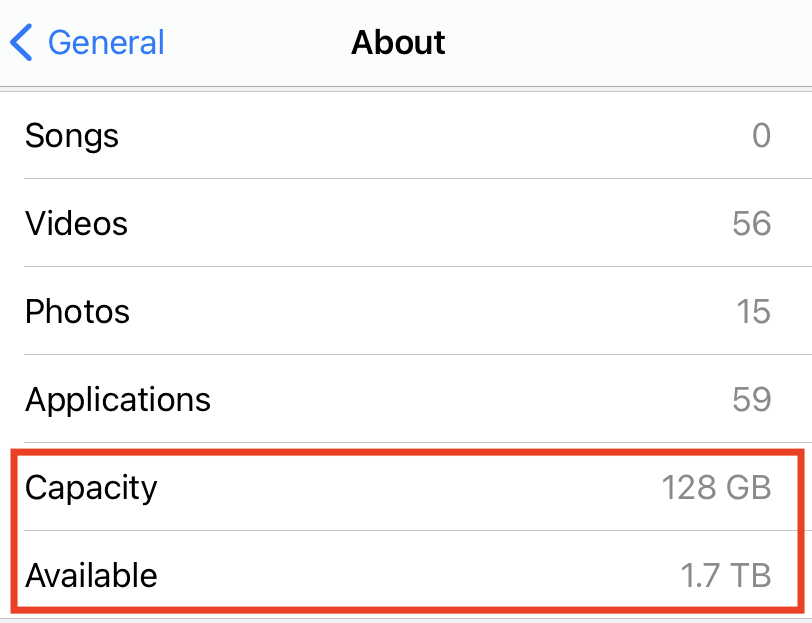Go back to General settings
This screenshot has height=623, width=812.
coord(105,43)
